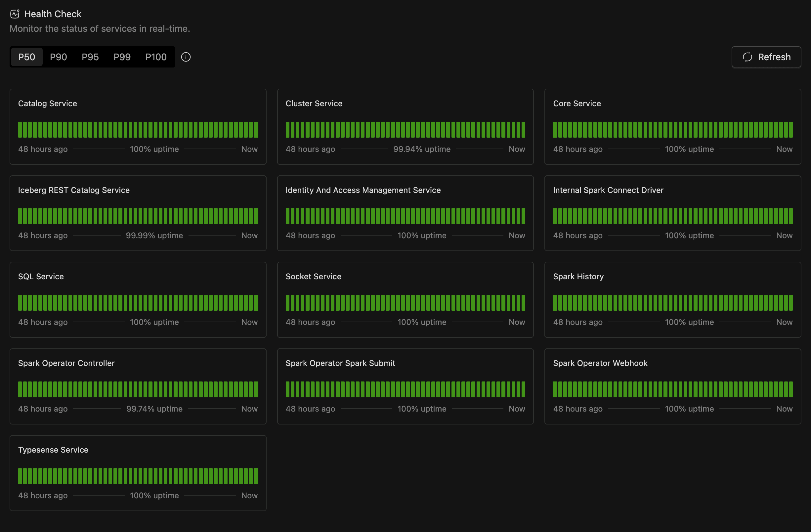This screenshot has width=811, height=532.
Task: Click the 99.74% uptime label on Spark Operator Controller
Action: click(154, 409)
